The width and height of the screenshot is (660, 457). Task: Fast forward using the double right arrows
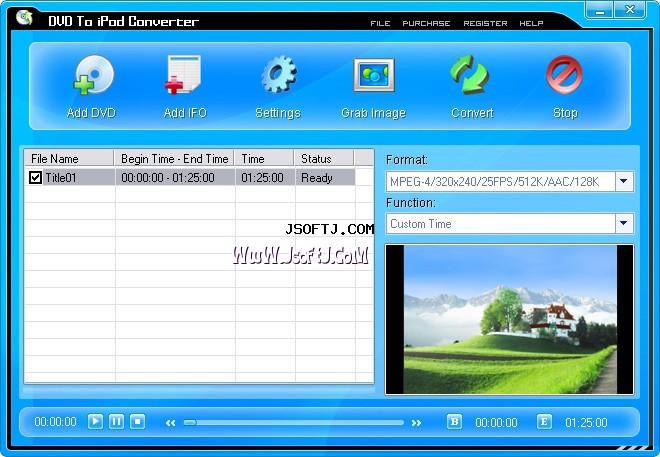pyautogui.click(x=416, y=423)
